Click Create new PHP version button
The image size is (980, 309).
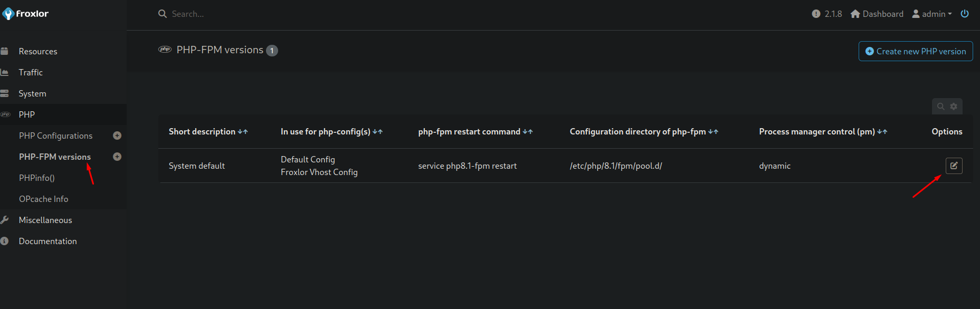(916, 51)
